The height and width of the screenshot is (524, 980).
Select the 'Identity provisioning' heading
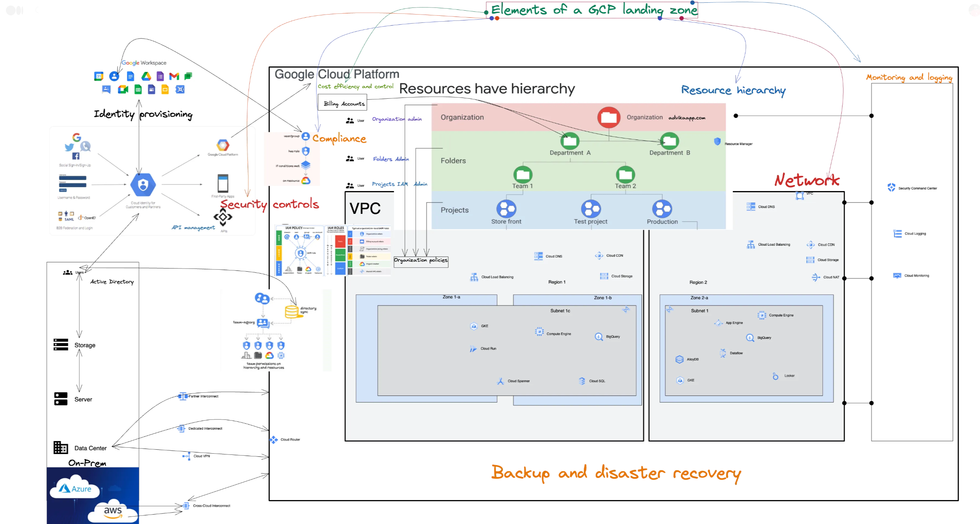(x=143, y=114)
